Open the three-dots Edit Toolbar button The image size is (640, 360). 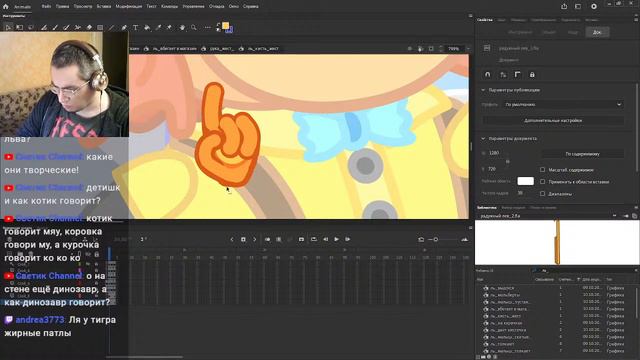pos(207,27)
